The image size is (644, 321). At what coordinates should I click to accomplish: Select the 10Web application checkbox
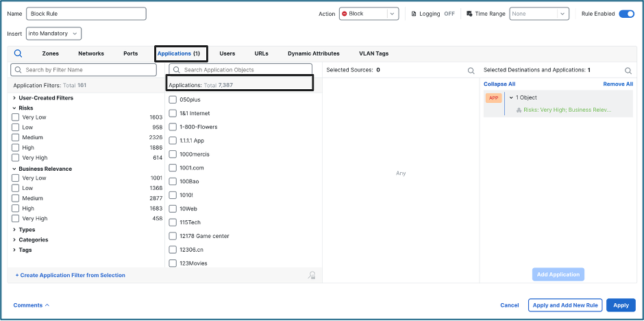click(x=173, y=209)
